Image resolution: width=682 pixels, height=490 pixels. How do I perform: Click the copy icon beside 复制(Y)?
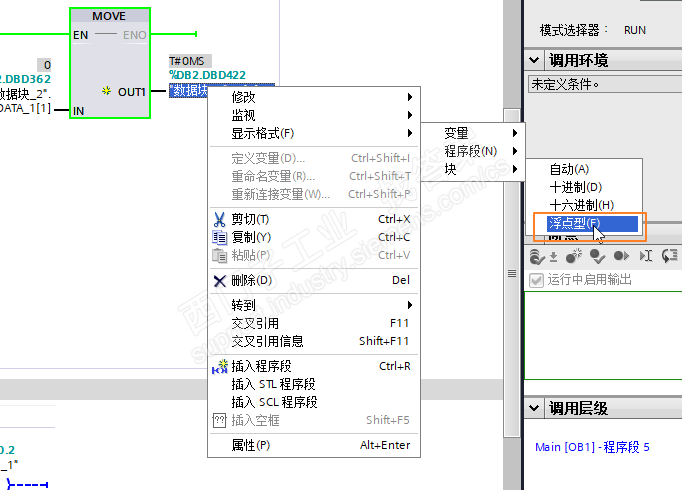pyautogui.click(x=220, y=237)
